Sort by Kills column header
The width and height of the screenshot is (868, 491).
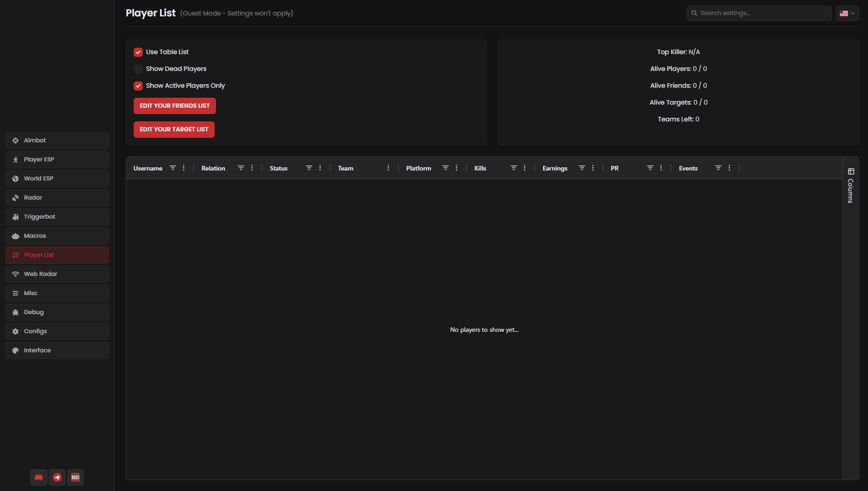[x=480, y=169]
